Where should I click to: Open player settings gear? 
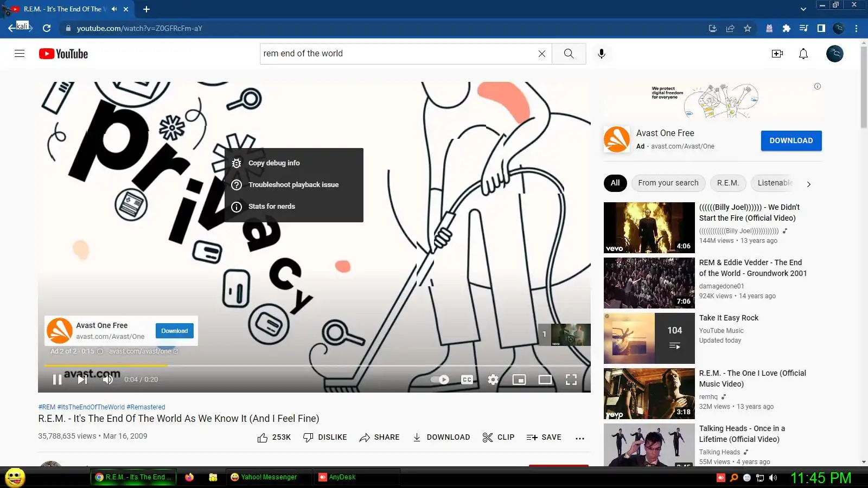[493, 380]
